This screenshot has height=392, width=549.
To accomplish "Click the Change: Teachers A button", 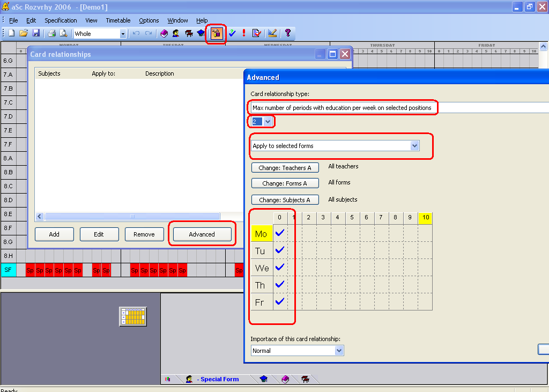I will pos(285,168).
